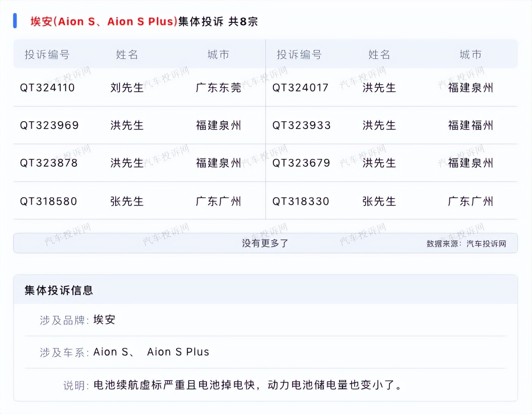Select complaint QT323878 in the table

point(49,163)
